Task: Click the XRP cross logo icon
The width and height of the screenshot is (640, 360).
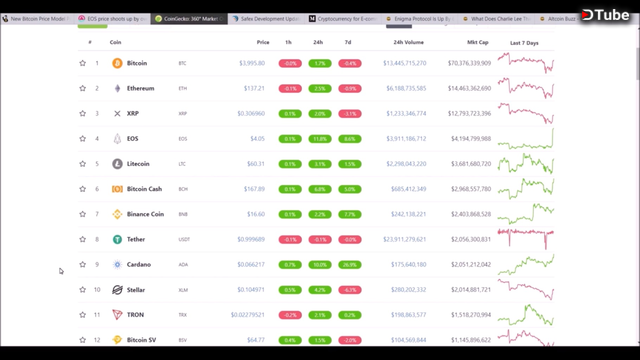Action: click(x=117, y=113)
